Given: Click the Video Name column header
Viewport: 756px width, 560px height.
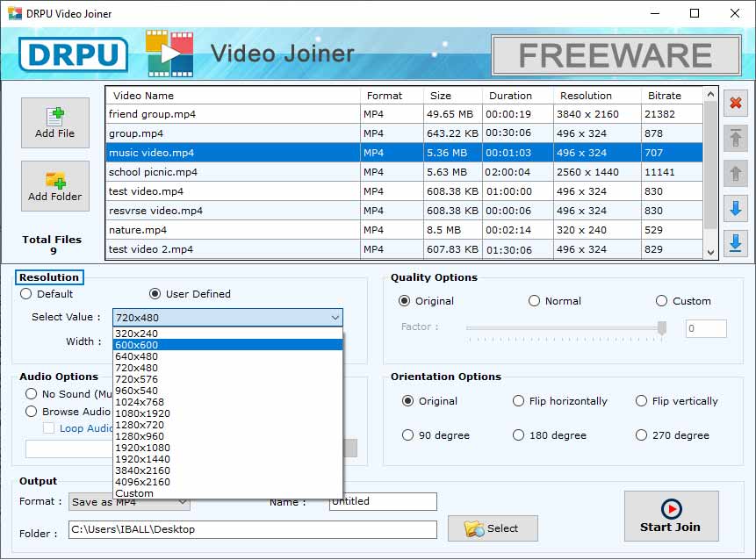Looking at the screenshot, I should click(x=233, y=96).
